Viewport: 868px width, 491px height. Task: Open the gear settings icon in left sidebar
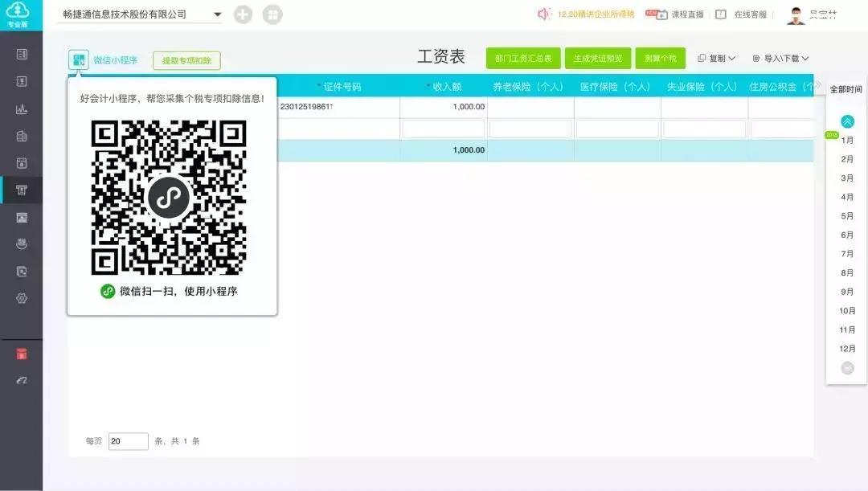coord(22,298)
